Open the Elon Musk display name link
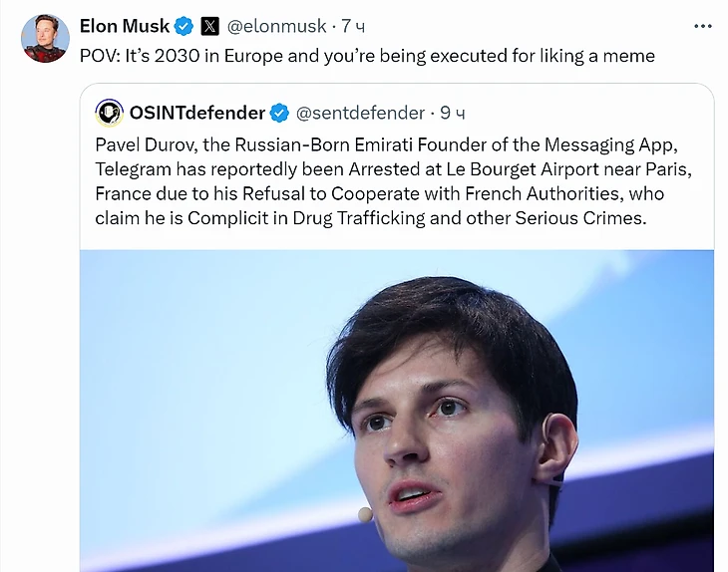 (x=125, y=26)
